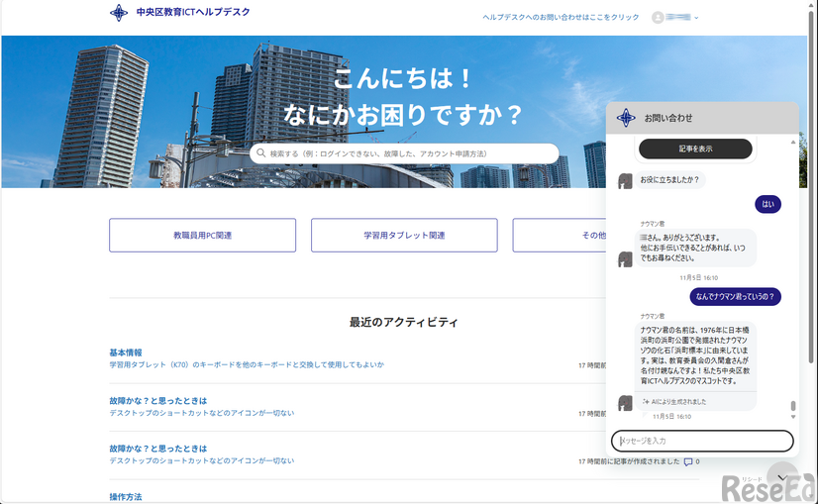Open the first 基本情報 activity link
Screen dimensions: 818x504
[x=126, y=353]
